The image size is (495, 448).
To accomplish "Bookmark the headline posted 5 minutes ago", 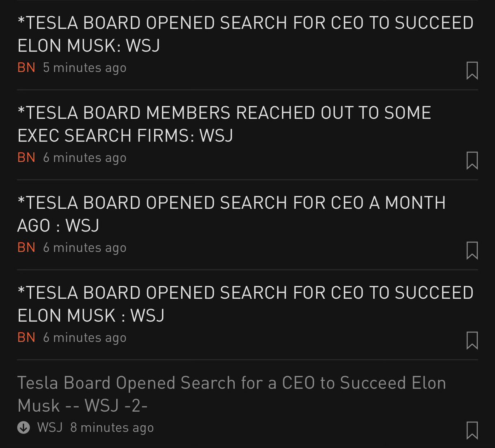I will (472, 71).
